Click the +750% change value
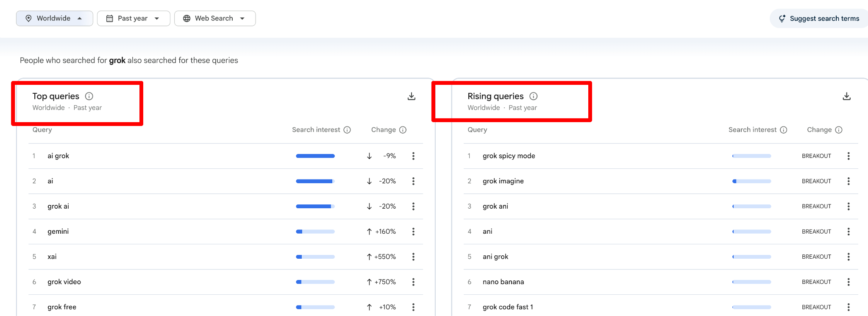 pos(385,282)
